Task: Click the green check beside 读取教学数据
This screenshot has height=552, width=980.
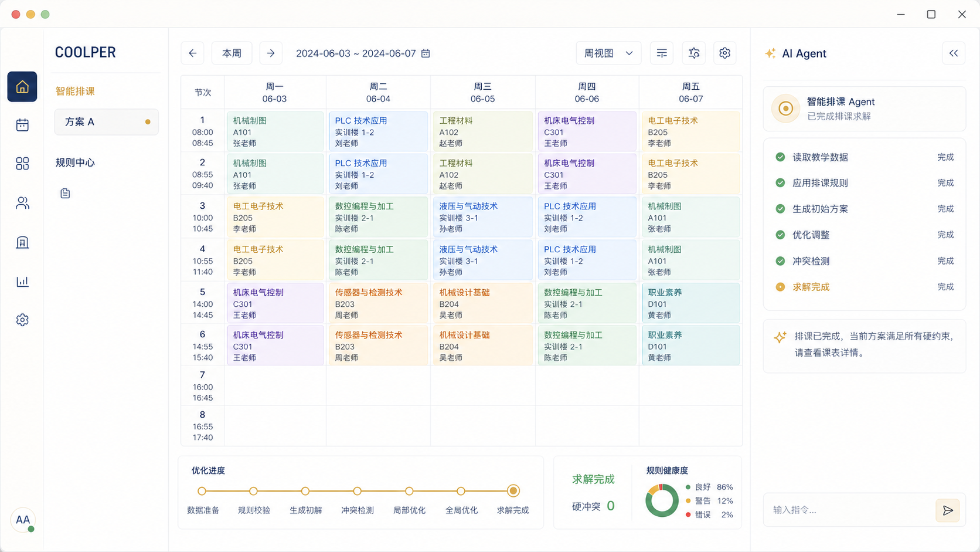Action: coord(780,157)
